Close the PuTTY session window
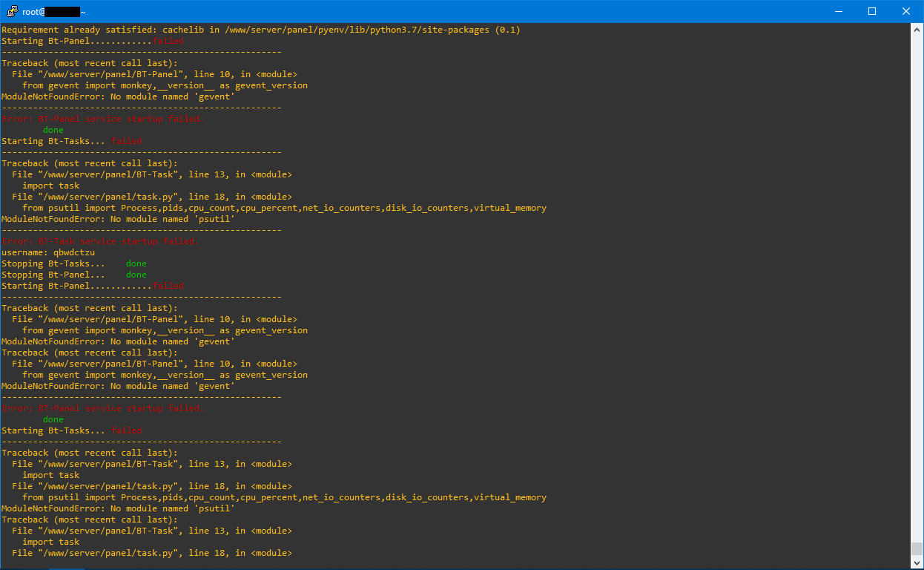 [x=906, y=11]
